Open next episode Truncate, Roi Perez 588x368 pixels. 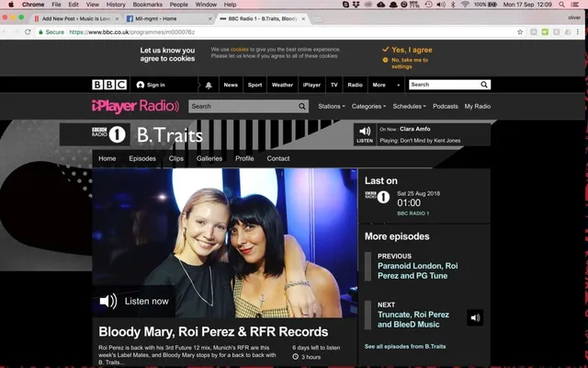413,319
